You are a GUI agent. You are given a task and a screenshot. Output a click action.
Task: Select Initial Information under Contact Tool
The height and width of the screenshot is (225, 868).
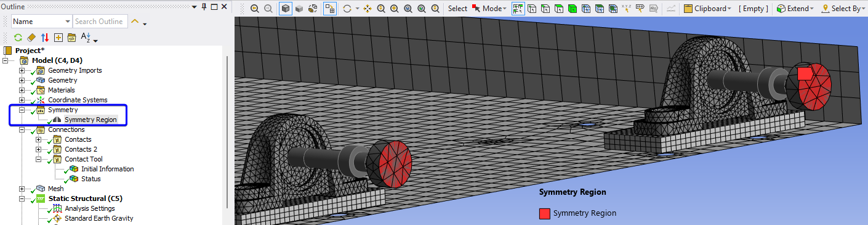click(108, 169)
